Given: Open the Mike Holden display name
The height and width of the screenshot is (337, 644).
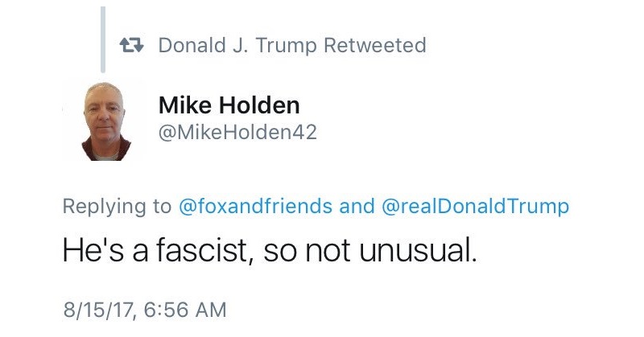Looking at the screenshot, I should [229, 105].
